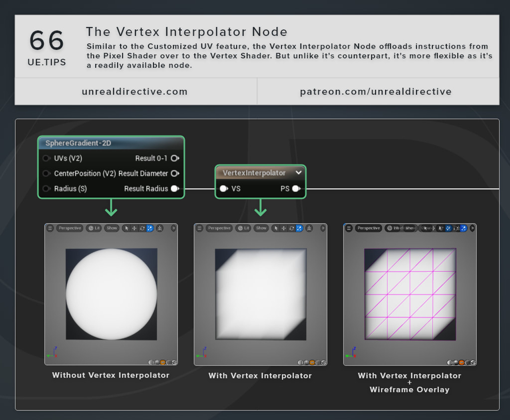This screenshot has width=510, height=420.
Task: Open the Perspective dropdown in the left viewport
Action: [70, 228]
